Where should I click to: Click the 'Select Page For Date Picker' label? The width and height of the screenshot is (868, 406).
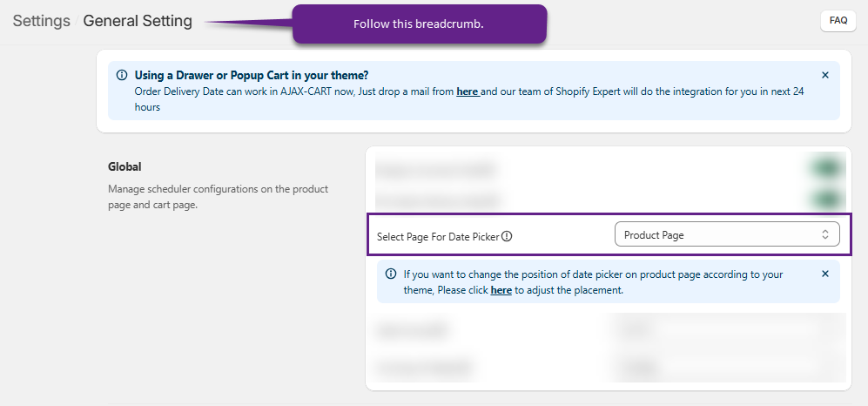coord(438,236)
